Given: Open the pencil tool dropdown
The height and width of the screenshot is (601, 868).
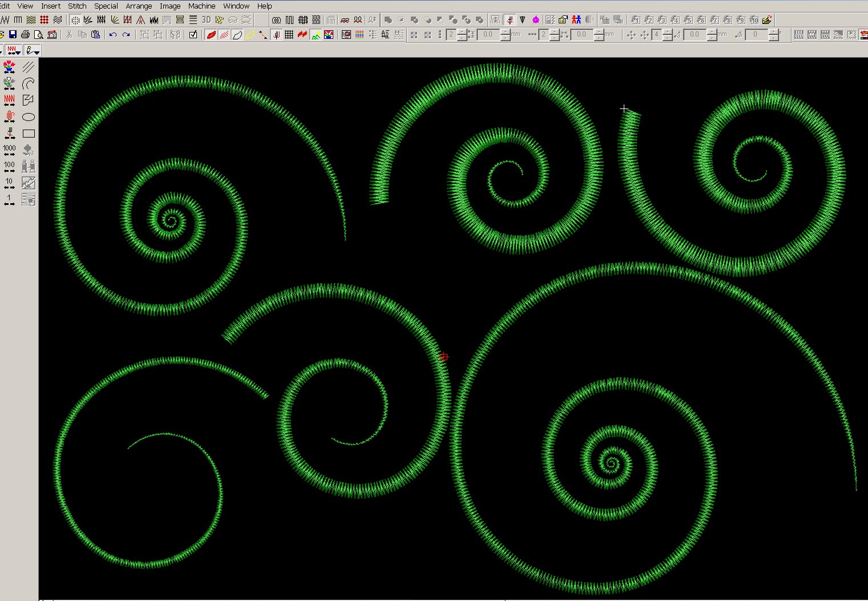Looking at the screenshot, I should 33,51.
